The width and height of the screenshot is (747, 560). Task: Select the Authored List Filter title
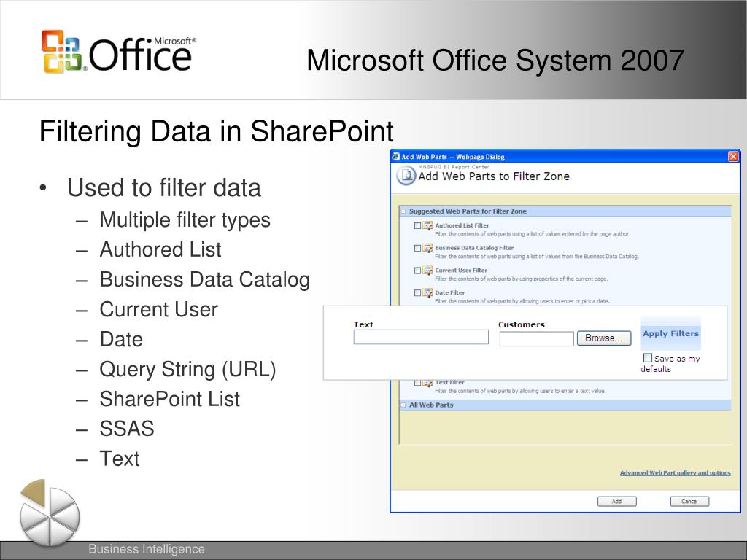(462, 225)
